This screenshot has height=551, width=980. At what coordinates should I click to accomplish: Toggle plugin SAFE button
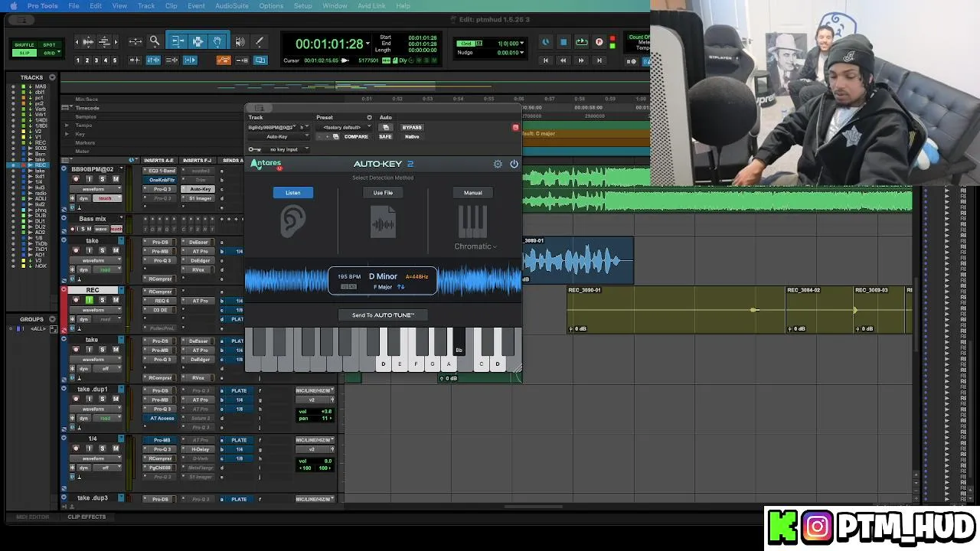tap(385, 137)
